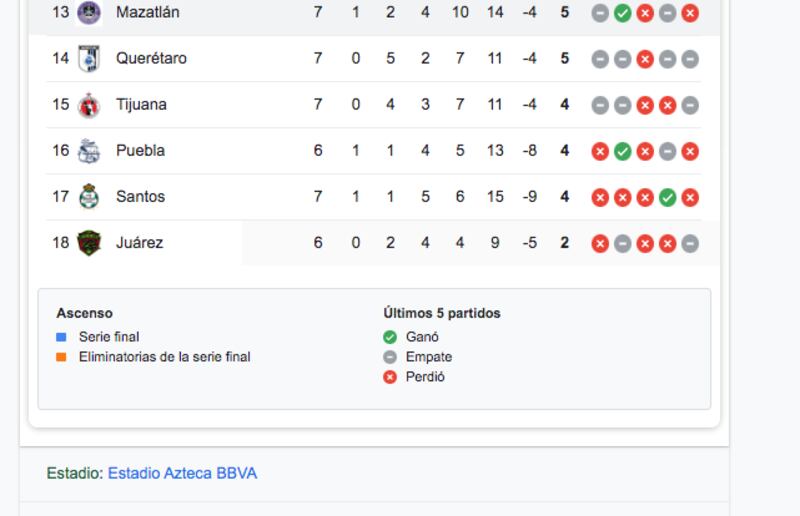Click the Ganó legend check icon
Screen dimensions: 800x516
[x=390, y=337]
